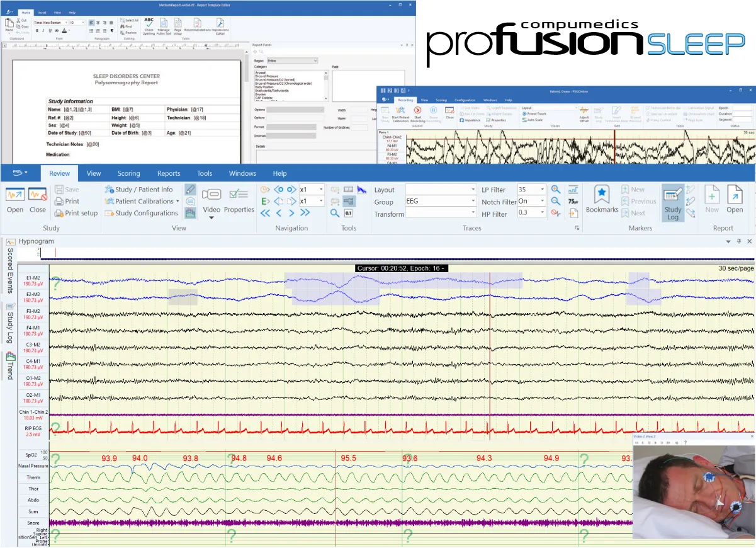This screenshot has height=548, width=756.
Task: Click the magnifier search icon in Tools
Action: coord(335,214)
